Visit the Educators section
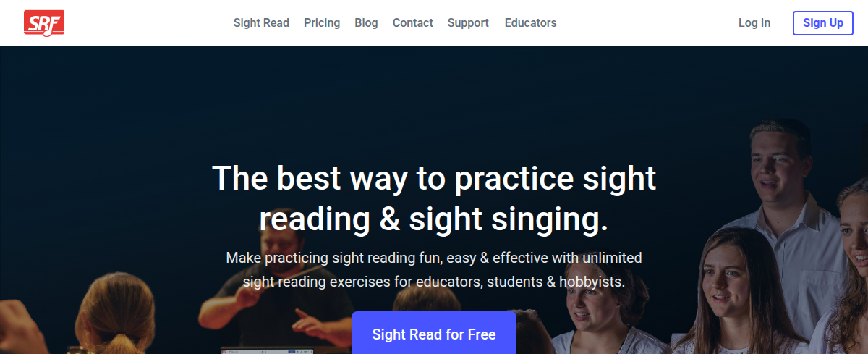Image resolution: width=868 pixels, height=354 pixels. point(531,23)
